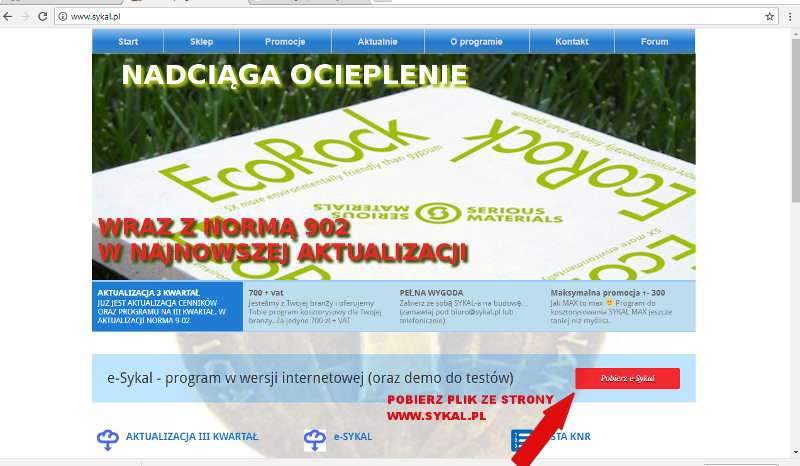
Task: Reload the page with the refresh icon
Action: coord(43,16)
